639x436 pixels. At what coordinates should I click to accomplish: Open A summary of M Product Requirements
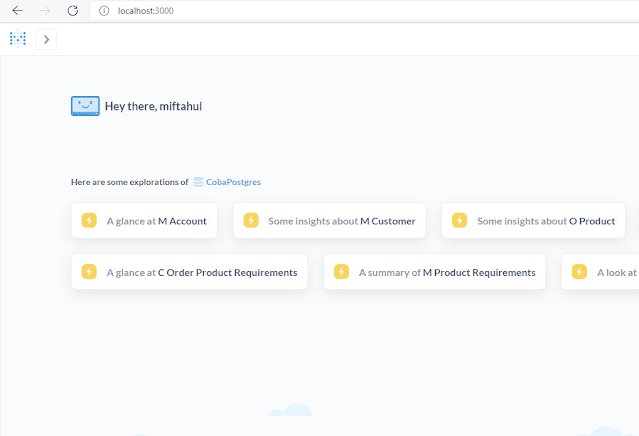click(x=434, y=272)
